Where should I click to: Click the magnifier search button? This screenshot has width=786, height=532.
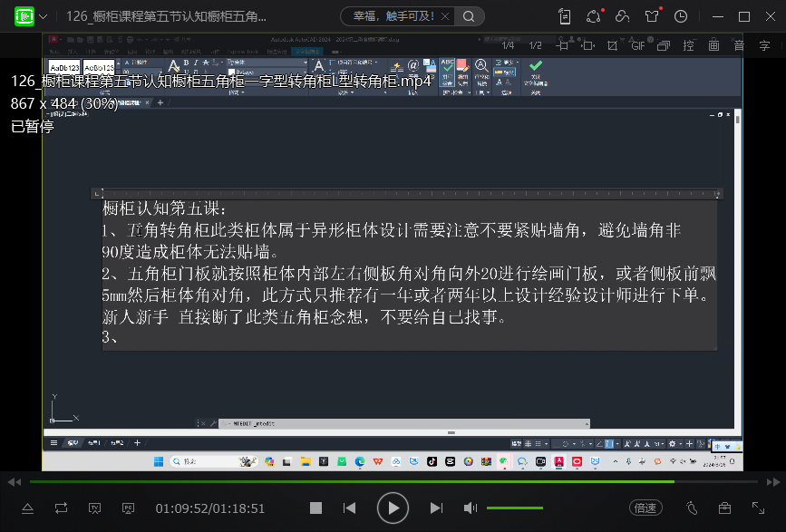(469, 16)
